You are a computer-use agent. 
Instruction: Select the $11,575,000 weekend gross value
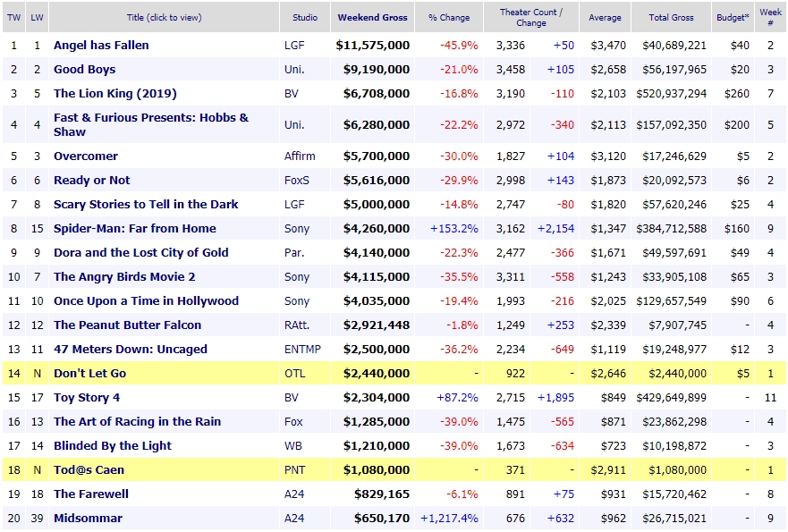[x=372, y=46]
